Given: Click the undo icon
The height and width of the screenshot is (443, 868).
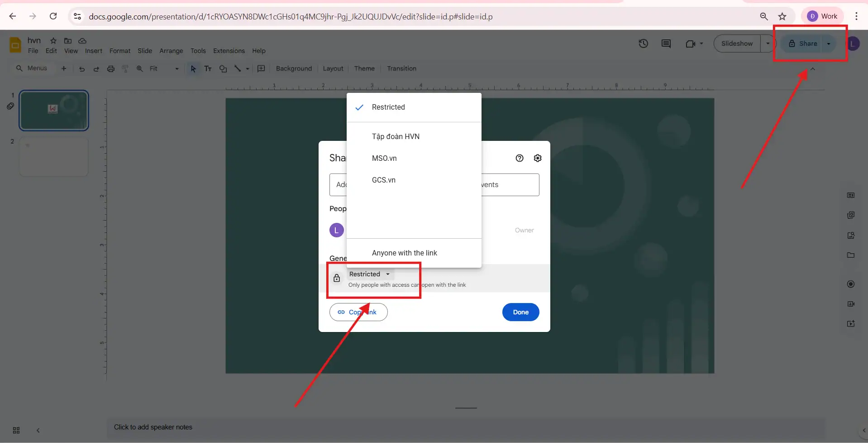Looking at the screenshot, I should coord(81,68).
